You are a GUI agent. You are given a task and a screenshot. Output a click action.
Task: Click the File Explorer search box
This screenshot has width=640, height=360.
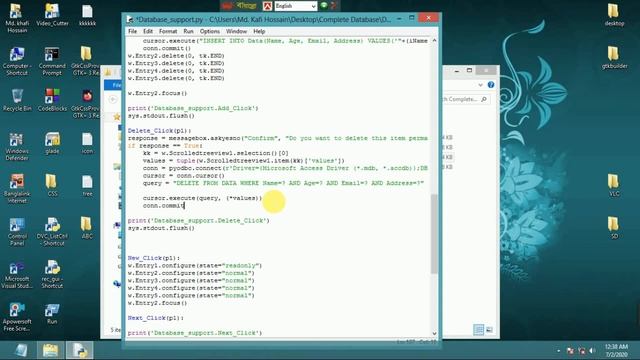[465, 99]
